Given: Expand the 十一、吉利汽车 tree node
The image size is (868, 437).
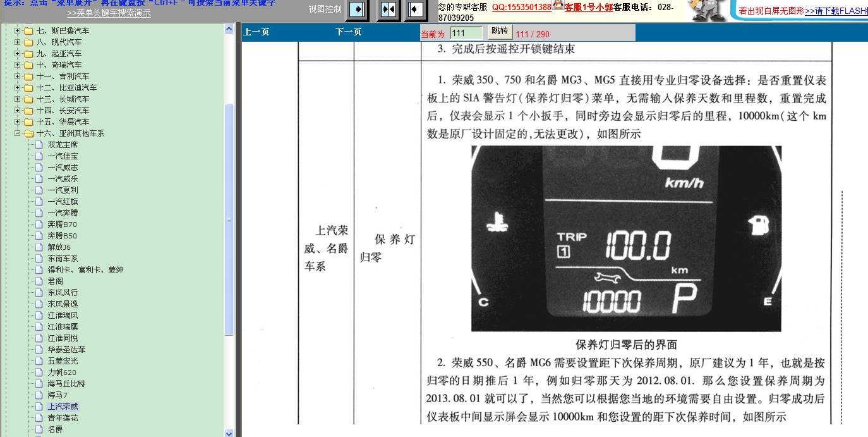Looking at the screenshot, I should click(18, 77).
